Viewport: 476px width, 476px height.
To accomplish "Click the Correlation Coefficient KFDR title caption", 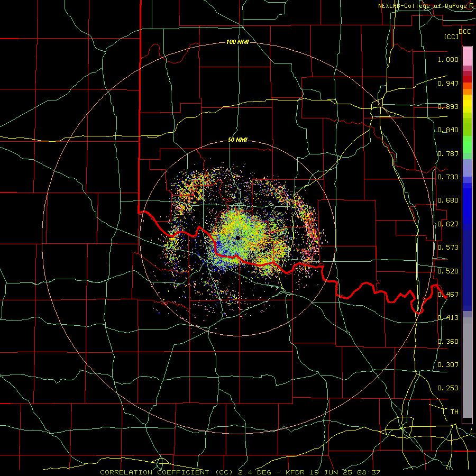I will tap(240, 472).
